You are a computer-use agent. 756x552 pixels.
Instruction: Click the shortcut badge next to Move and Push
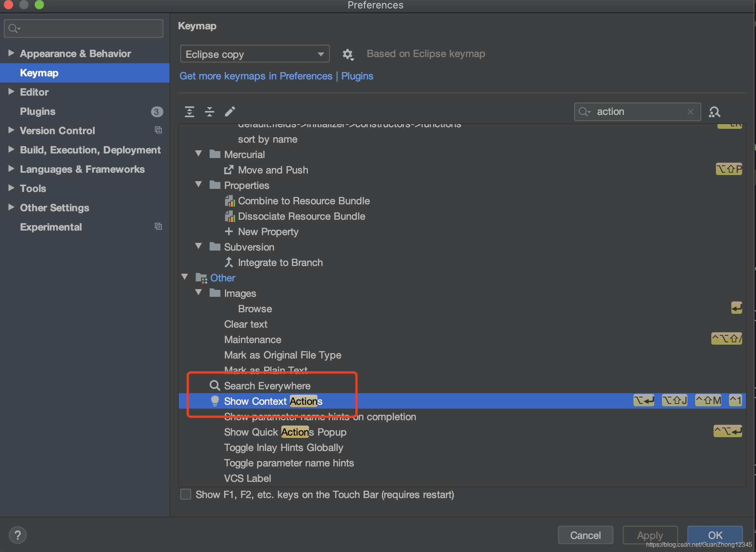(x=728, y=169)
